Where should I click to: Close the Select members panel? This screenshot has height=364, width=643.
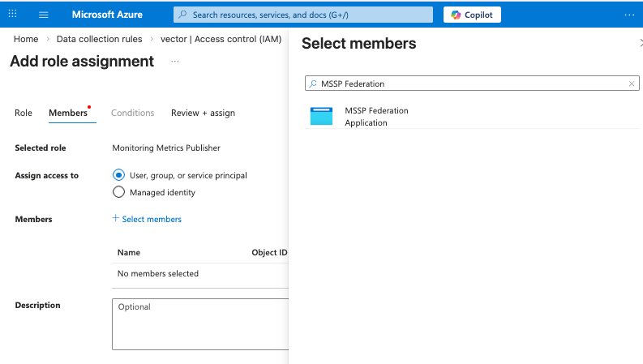point(641,43)
